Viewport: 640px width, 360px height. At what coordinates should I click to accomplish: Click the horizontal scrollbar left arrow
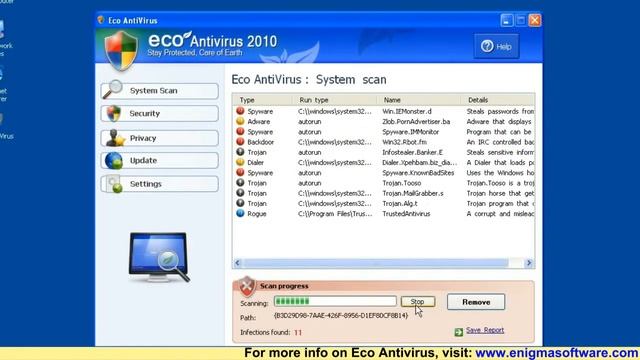(x=238, y=263)
